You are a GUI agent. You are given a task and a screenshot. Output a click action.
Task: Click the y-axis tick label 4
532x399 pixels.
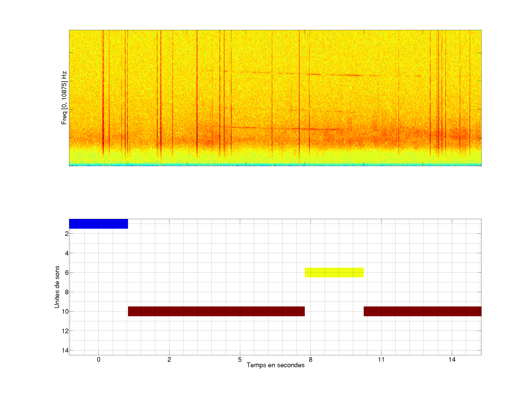click(x=67, y=253)
